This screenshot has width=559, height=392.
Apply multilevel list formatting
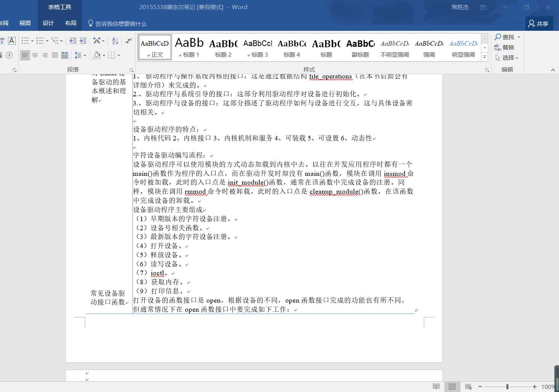(55, 41)
